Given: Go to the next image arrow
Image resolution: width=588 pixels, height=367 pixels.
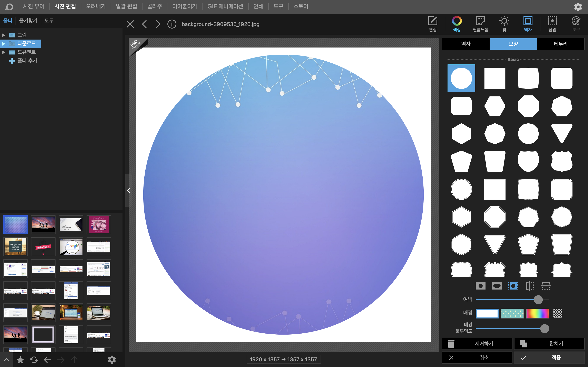Looking at the screenshot, I should point(158,24).
